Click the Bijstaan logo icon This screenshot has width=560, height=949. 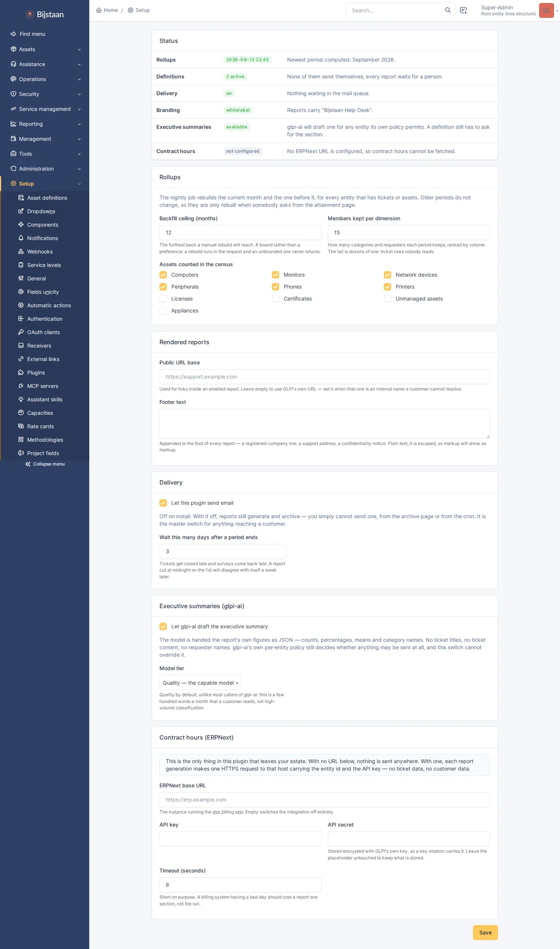[30, 14]
